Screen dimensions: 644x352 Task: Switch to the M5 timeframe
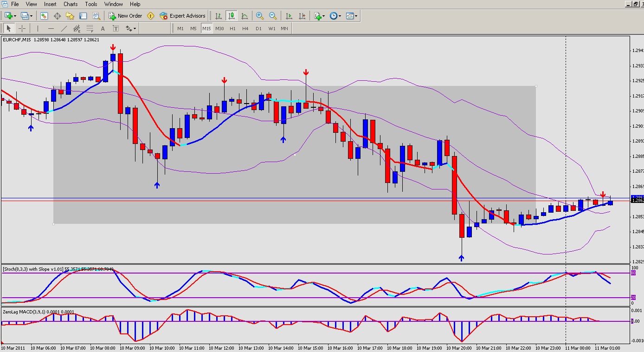point(193,28)
